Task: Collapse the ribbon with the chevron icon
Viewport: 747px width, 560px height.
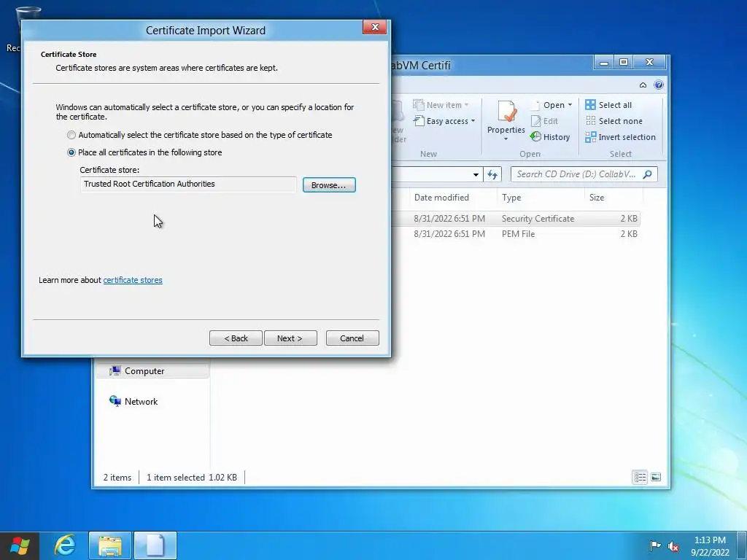Action: coord(643,85)
